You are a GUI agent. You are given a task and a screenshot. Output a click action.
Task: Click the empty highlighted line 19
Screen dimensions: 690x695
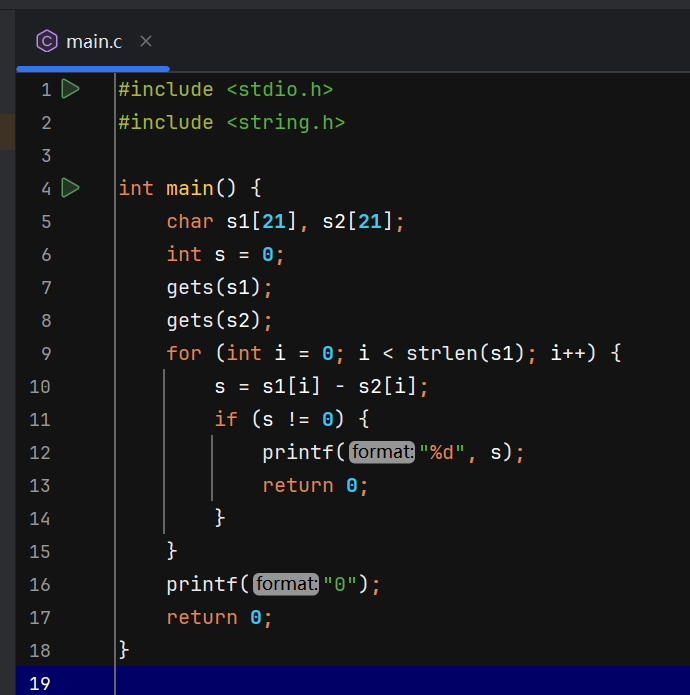tap(400, 683)
